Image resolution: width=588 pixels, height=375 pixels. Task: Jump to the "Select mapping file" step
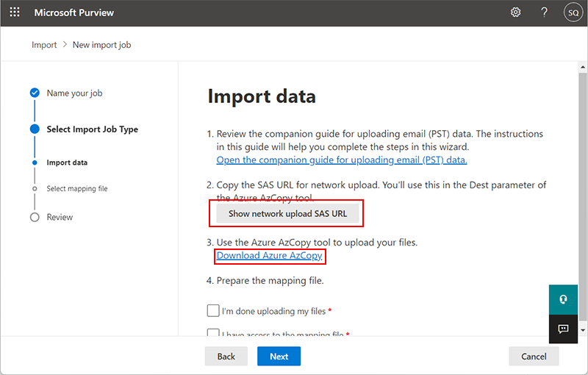[x=76, y=189]
